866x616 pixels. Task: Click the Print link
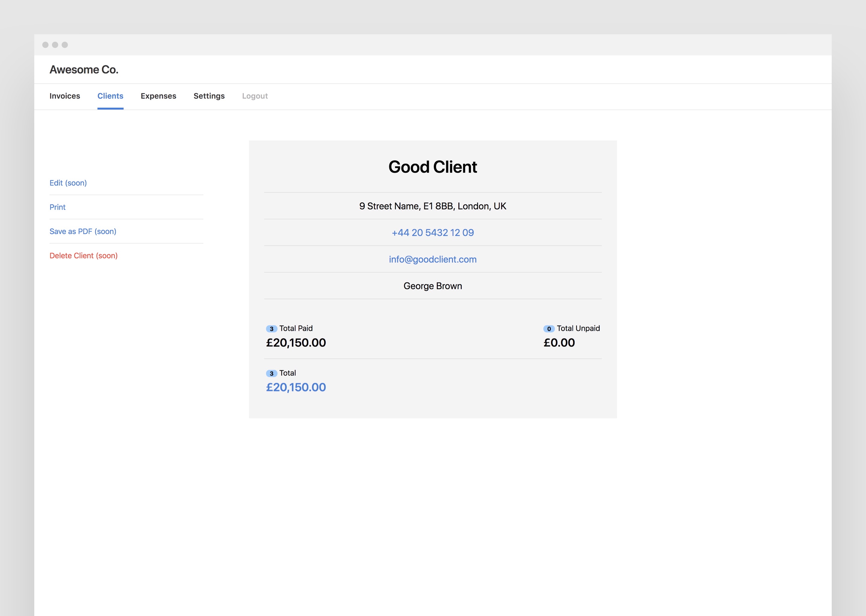(x=58, y=207)
